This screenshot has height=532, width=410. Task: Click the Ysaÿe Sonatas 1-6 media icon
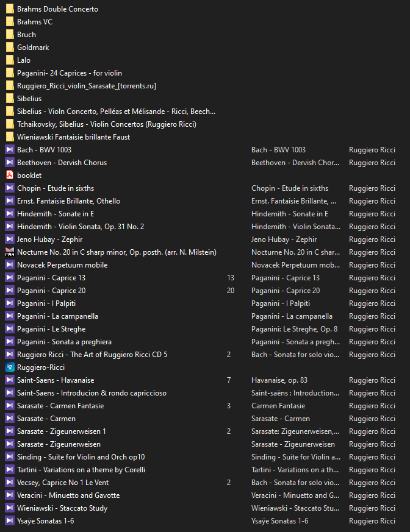point(9,521)
